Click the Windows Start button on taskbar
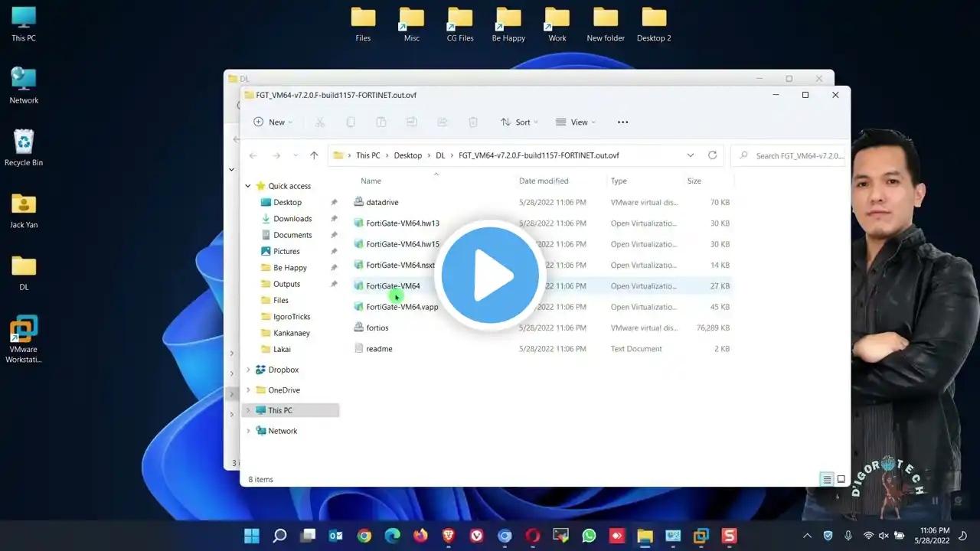Image resolution: width=980 pixels, height=551 pixels. point(251,536)
